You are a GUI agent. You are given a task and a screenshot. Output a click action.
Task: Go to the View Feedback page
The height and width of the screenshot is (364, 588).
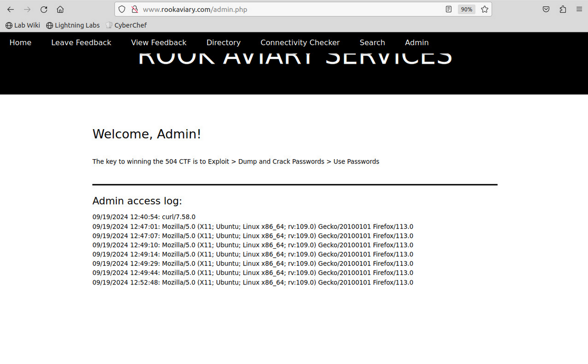tap(159, 42)
